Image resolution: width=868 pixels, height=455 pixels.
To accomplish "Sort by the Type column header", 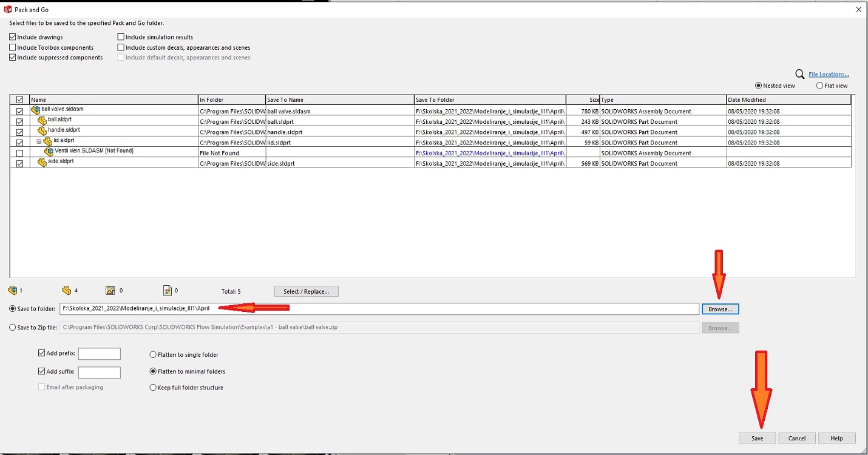I will (663, 99).
